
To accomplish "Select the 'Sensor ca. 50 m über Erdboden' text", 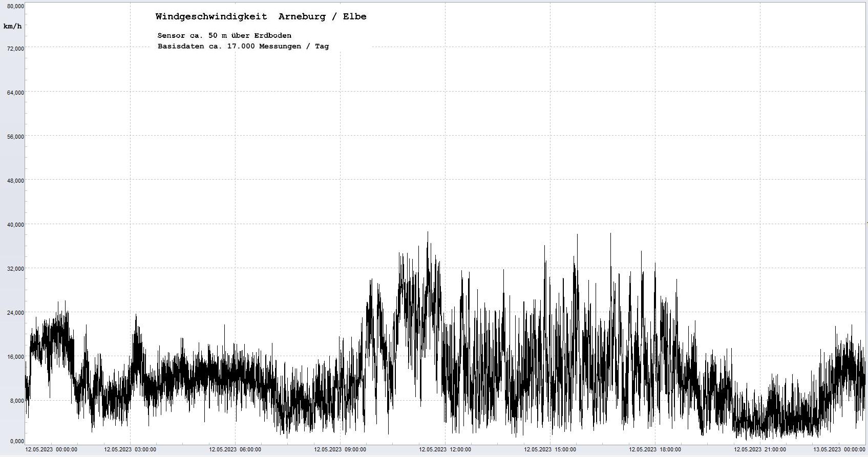I will [x=224, y=35].
